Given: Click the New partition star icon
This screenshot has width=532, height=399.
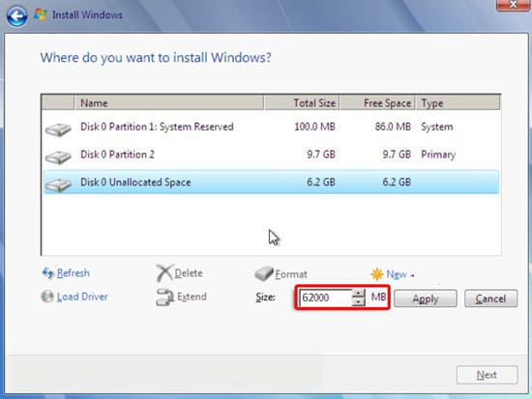Looking at the screenshot, I should 377,274.
